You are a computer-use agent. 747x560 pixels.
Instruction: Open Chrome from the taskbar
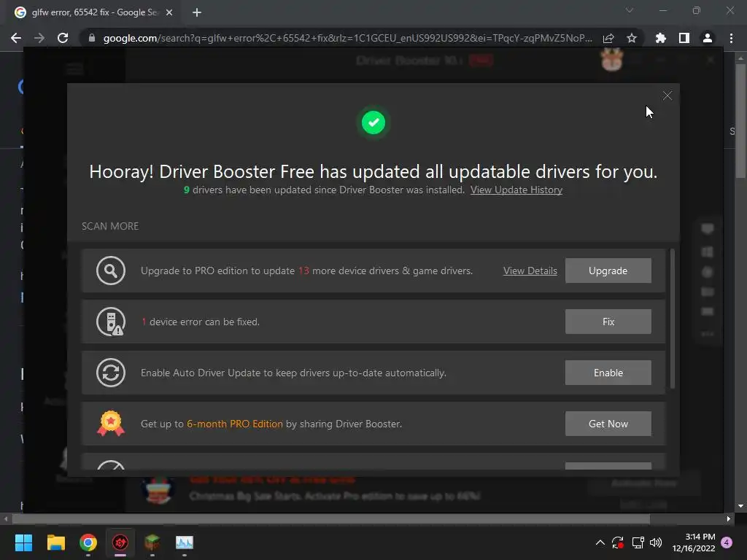click(88, 542)
